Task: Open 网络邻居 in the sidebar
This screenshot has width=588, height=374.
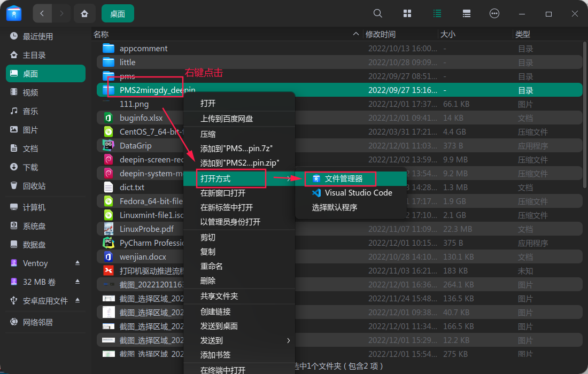Action: tap(46, 322)
